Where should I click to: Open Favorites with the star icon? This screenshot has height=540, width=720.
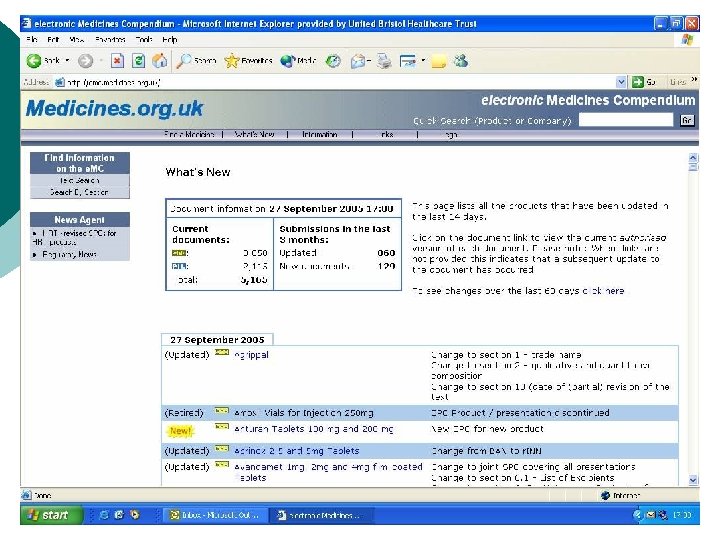[232, 61]
